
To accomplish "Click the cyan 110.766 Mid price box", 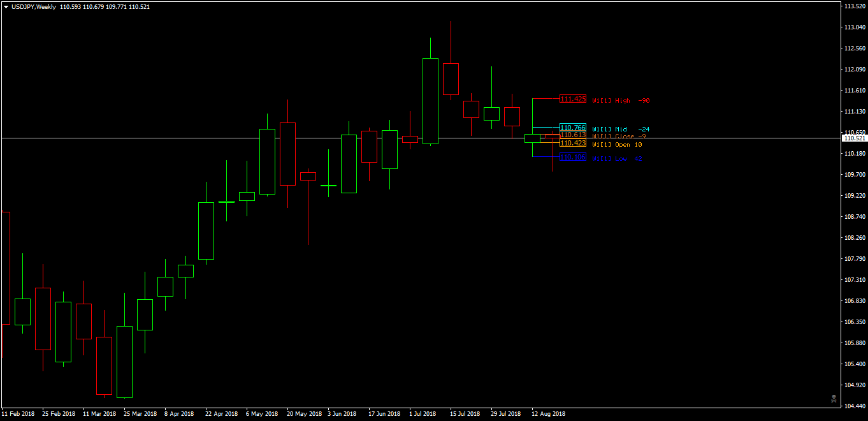I will click(572, 128).
